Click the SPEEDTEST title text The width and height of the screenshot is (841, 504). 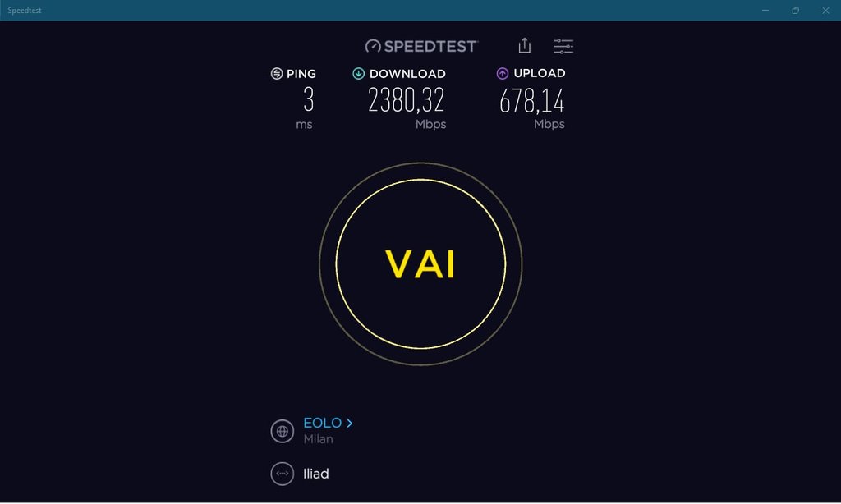click(x=430, y=47)
